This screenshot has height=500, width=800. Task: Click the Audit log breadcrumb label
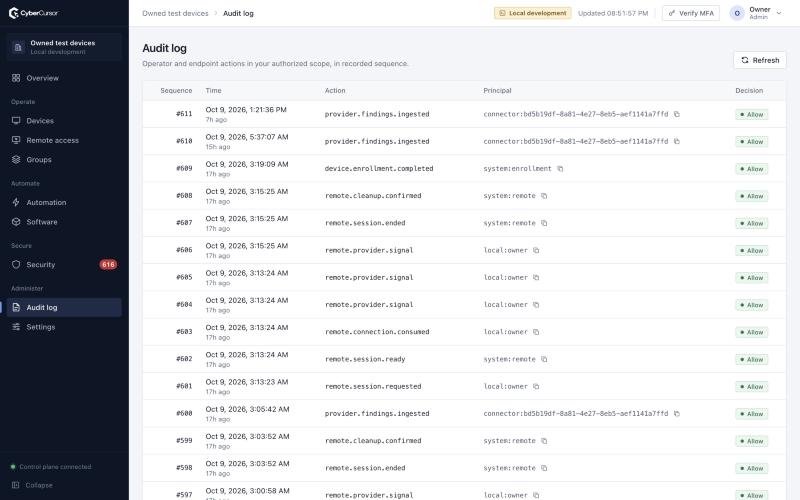pos(238,13)
